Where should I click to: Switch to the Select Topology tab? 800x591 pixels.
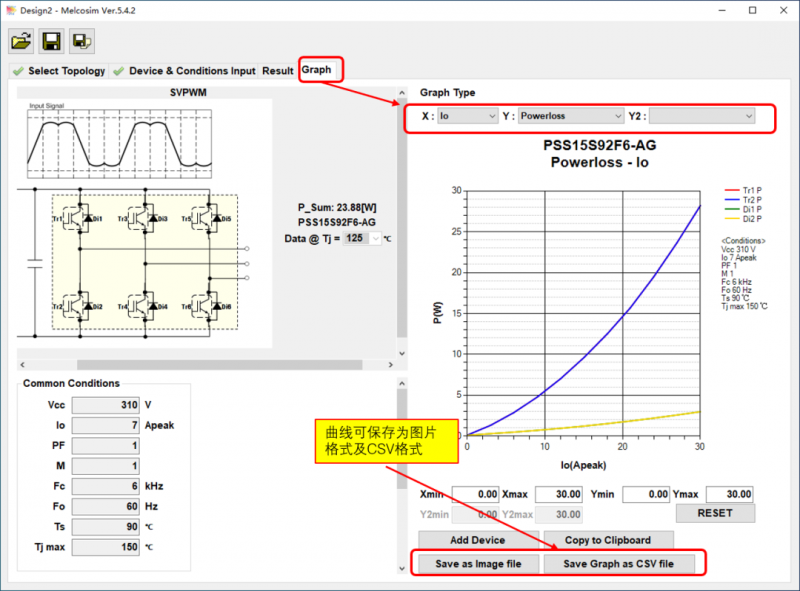coord(58,71)
